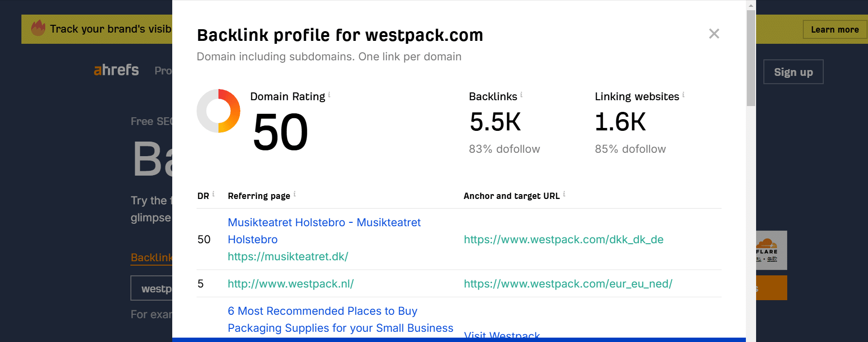Click the flame icon in the banner
868x342 pixels.
pos(38,28)
